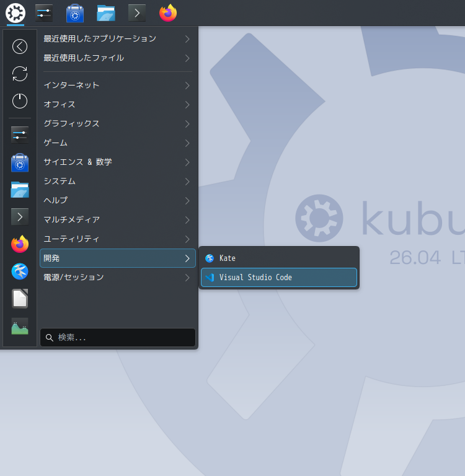Open the ヘルプ category
465x476 pixels.
point(118,200)
